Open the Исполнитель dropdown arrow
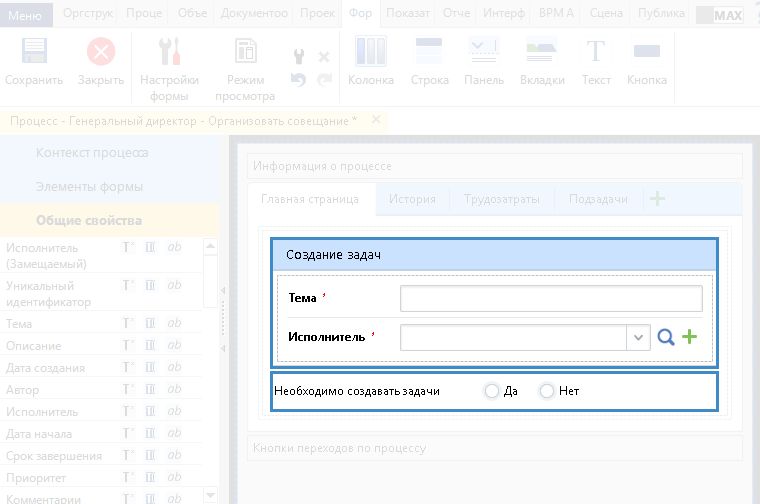 point(638,337)
